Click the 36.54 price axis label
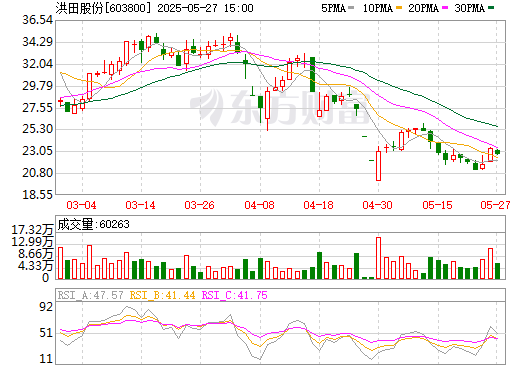Screen dimensions: 520x365 37,20
